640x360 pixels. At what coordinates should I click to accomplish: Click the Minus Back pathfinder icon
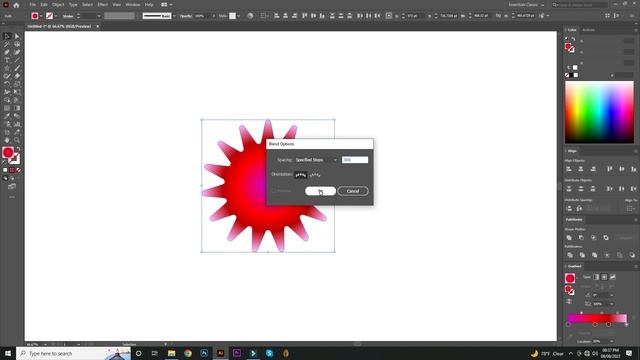[x=632, y=255]
